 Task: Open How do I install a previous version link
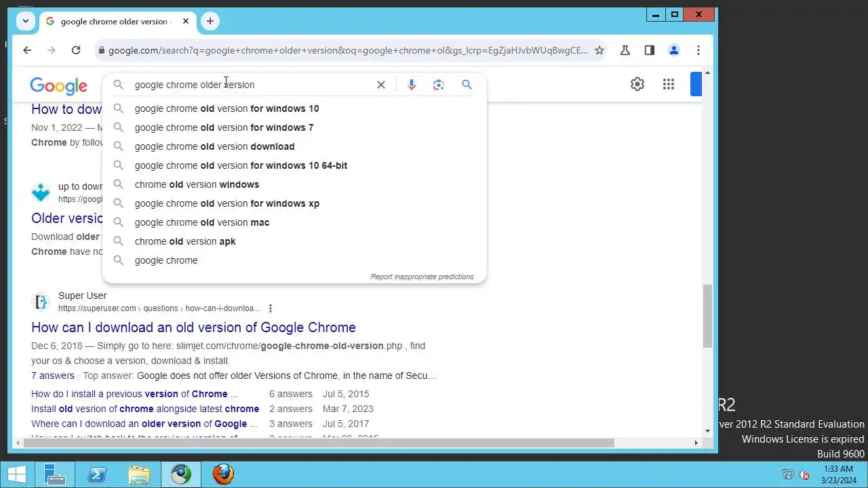134,394
